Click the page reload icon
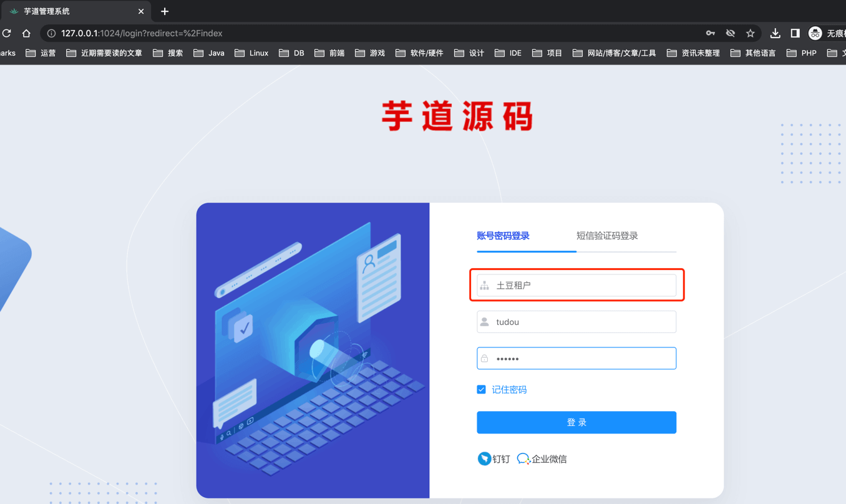Viewport: 846px width, 504px height. point(6,33)
